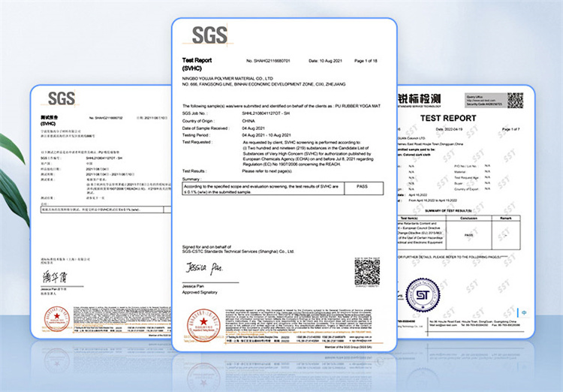Click job number 'SHHL2108041127OT - SH' on center report
Viewport: 563px width, 392px height.
(266, 113)
